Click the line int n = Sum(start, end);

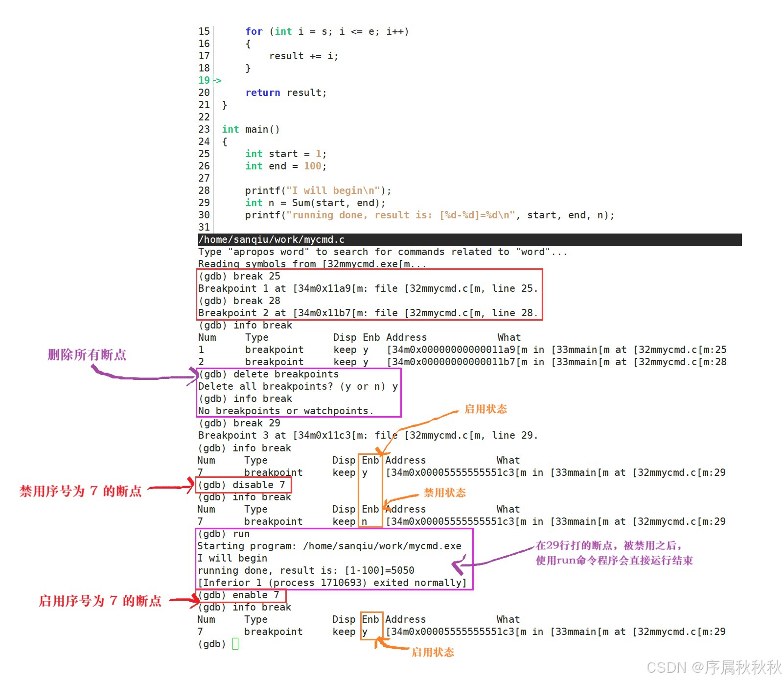tap(315, 203)
